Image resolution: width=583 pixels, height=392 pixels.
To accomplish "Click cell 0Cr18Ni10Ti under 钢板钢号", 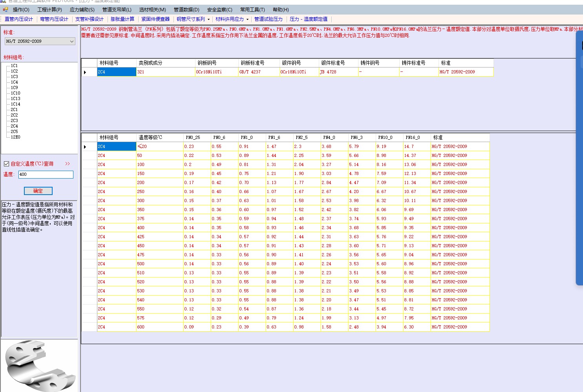I will [x=217, y=72].
